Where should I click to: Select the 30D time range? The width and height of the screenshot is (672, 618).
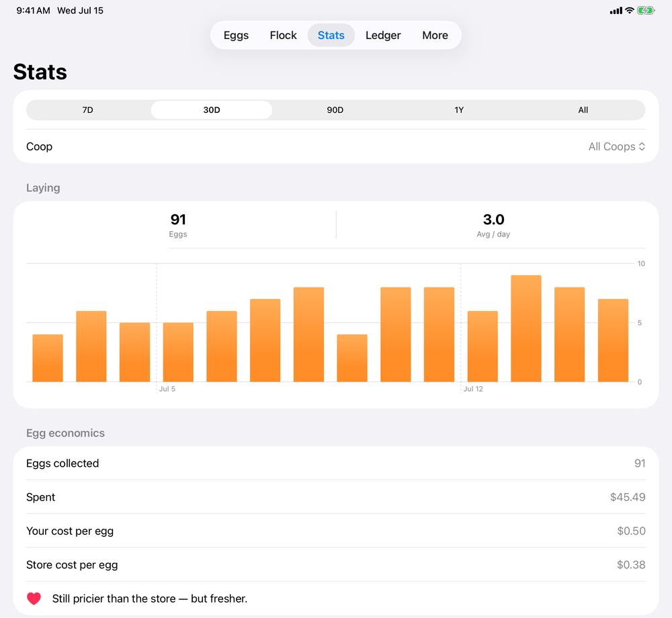[212, 110]
